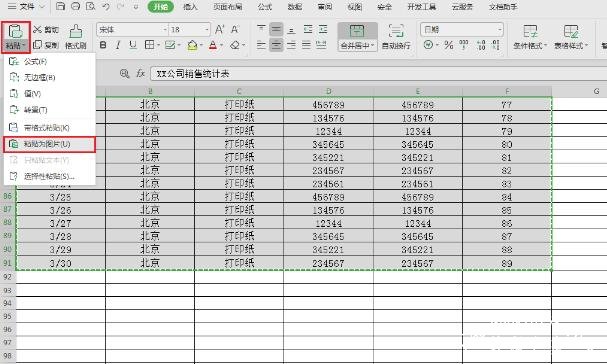The width and height of the screenshot is (607, 364).
Task: Choose No Borders (无边框(B)) paste option
Action: [x=49, y=77]
